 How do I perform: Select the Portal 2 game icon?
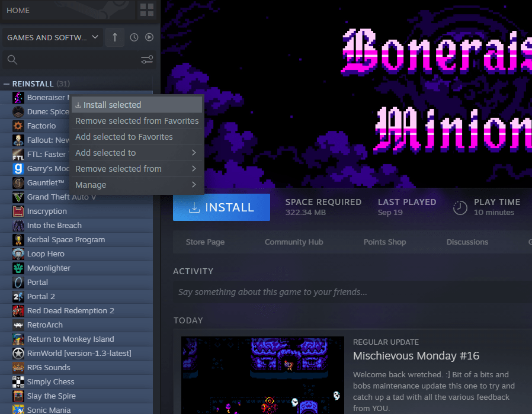[18, 297]
